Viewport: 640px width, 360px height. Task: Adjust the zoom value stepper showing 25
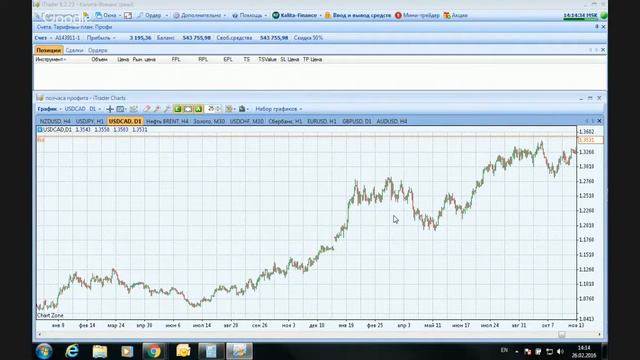pyautogui.click(x=213, y=109)
